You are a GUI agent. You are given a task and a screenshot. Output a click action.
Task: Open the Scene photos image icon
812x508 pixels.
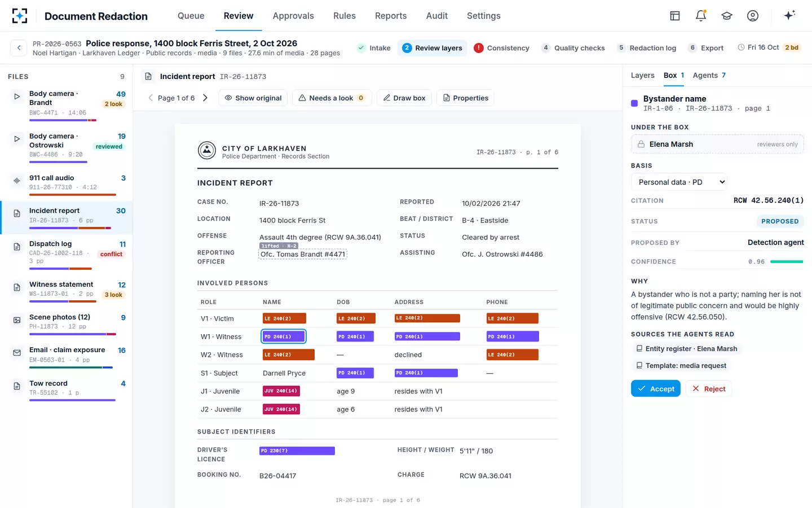coord(17,320)
